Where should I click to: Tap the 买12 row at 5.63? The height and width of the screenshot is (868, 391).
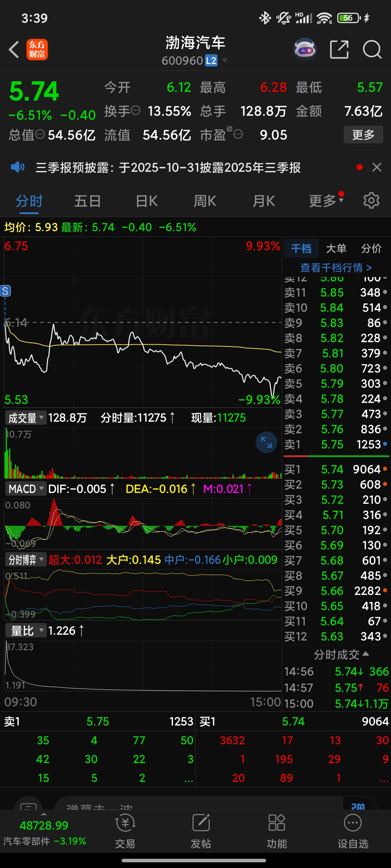coord(336,636)
